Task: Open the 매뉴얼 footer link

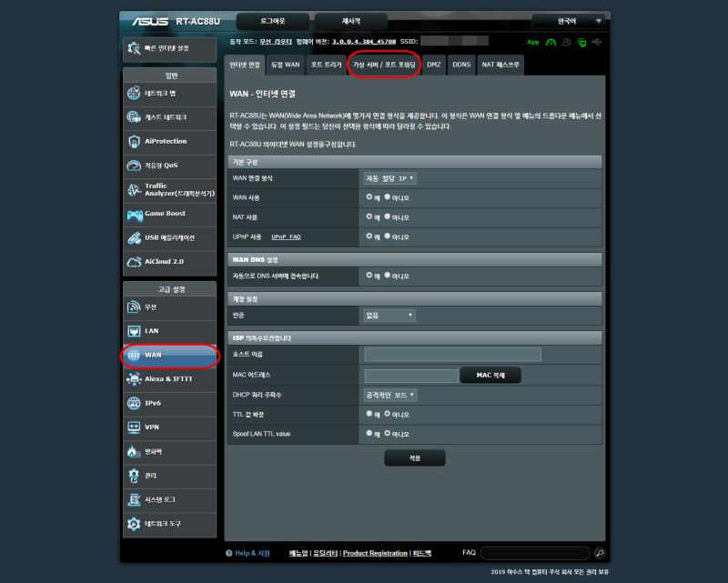Action: click(x=298, y=553)
